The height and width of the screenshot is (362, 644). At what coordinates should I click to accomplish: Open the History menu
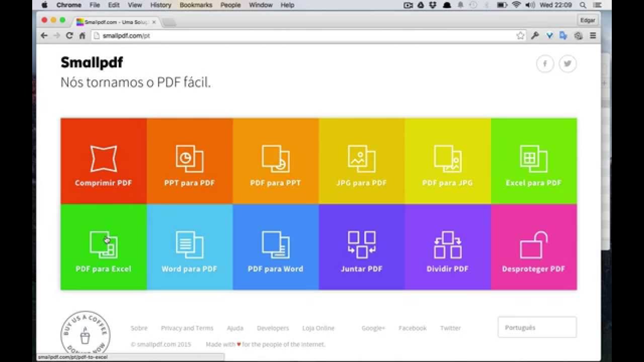pos(161,5)
